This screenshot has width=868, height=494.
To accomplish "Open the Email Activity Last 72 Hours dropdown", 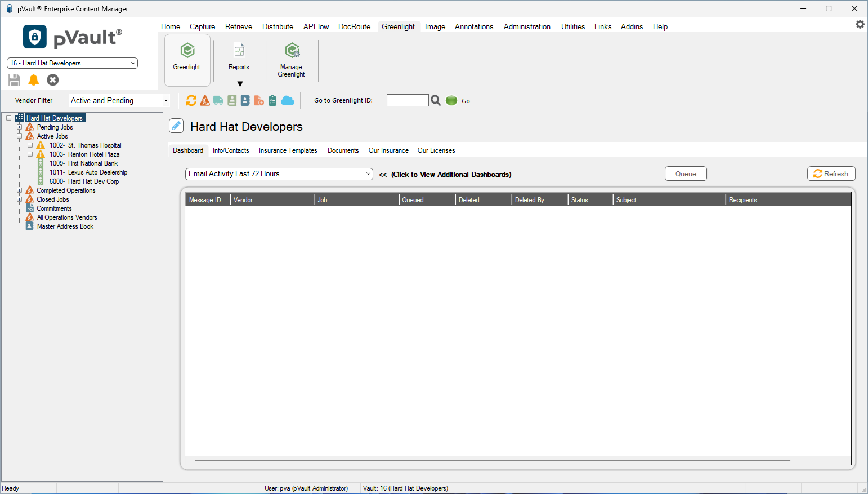I will pyautogui.click(x=279, y=174).
